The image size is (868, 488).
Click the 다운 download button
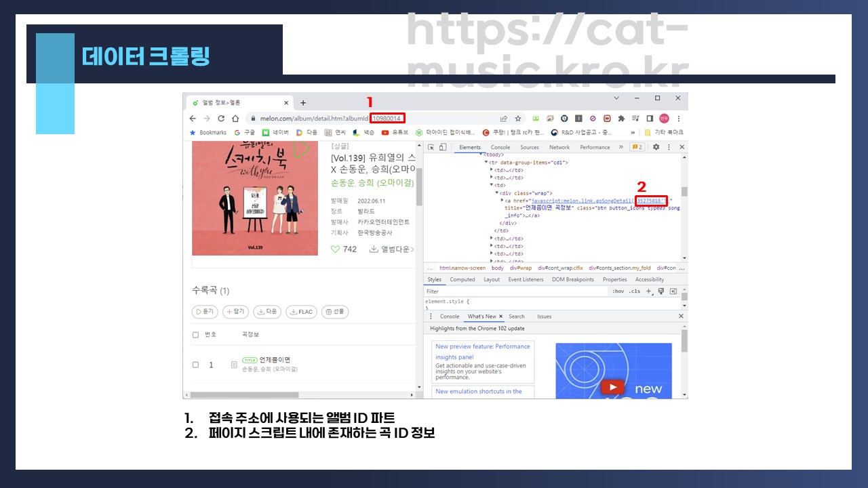coord(267,312)
